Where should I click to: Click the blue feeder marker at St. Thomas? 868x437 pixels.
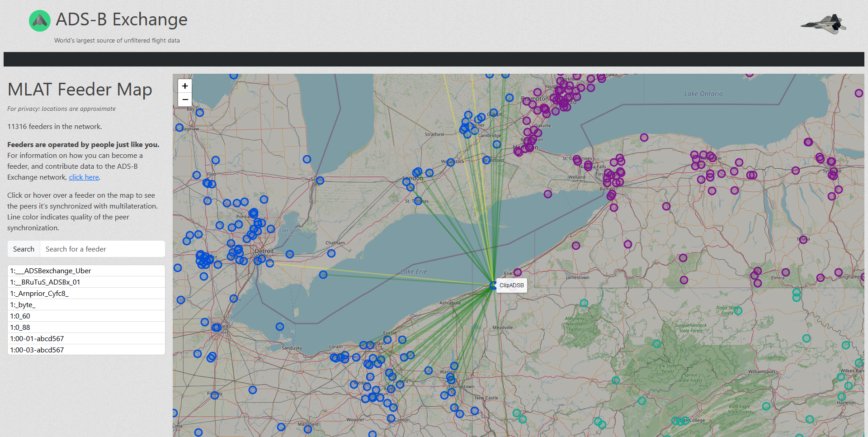click(418, 200)
